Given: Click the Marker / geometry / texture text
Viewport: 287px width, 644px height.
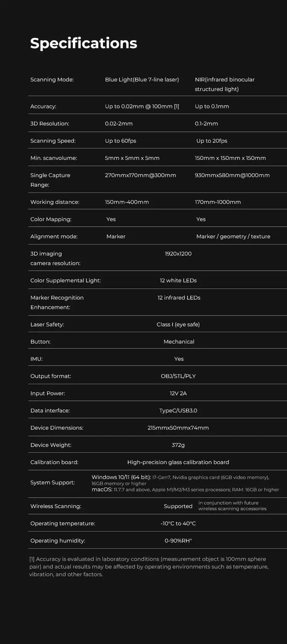Looking at the screenshot, I should coord(233,236).
